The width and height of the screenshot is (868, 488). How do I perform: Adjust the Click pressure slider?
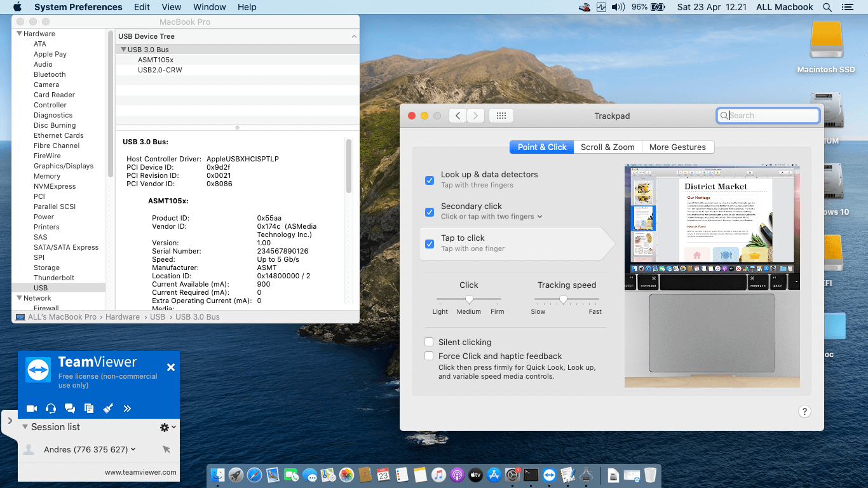click(x=469, y=299)
